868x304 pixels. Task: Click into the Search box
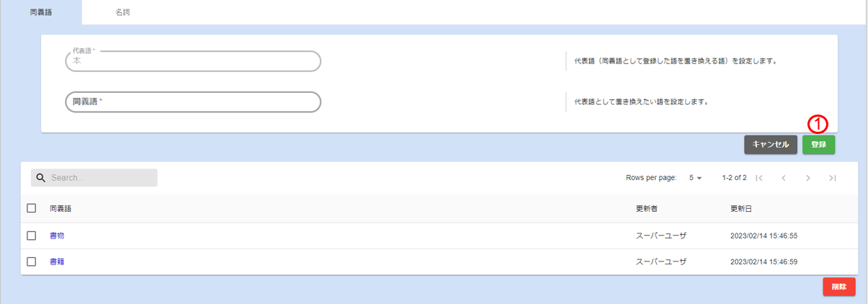(101, 178)
